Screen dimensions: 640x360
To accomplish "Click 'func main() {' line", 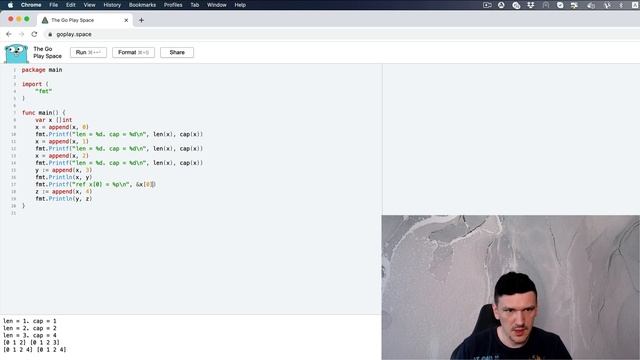I will (x=44, y=113).
